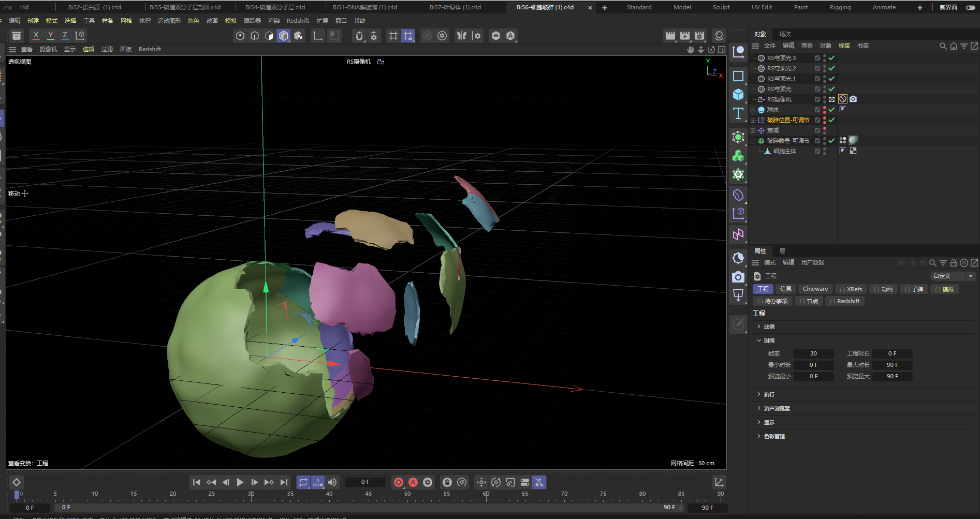Image resolution: width=980 pixels, height=519 pixels.
Task: Toggle enable checkmark for 球体
Action: [x=831, y=110]
